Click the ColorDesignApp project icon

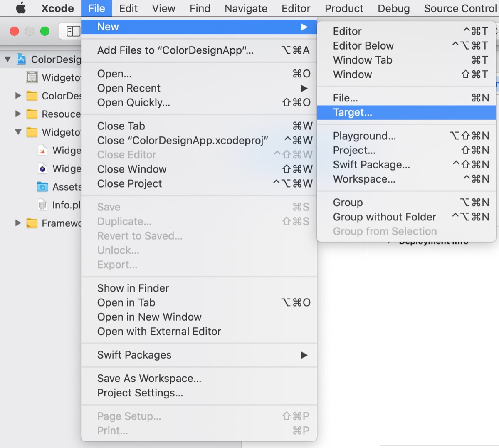click(x=21, y=59)
